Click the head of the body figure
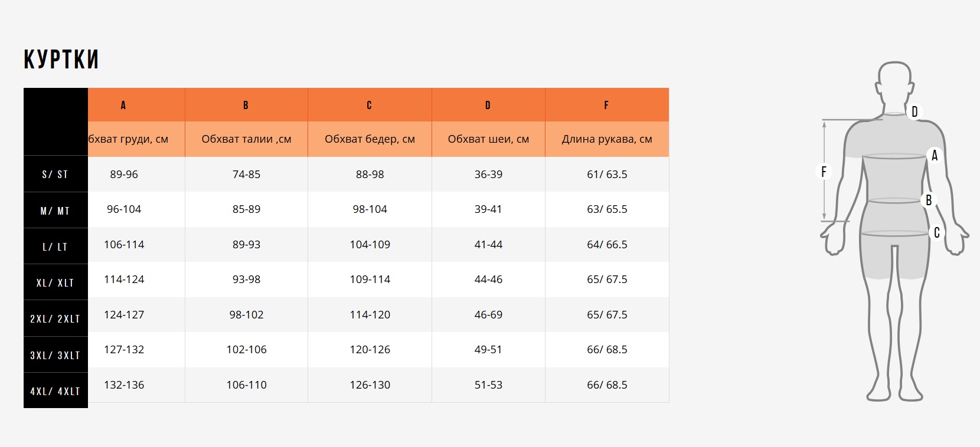Image resolution: width=980 pixels, height=447 pixels. [x=895, y=83]
